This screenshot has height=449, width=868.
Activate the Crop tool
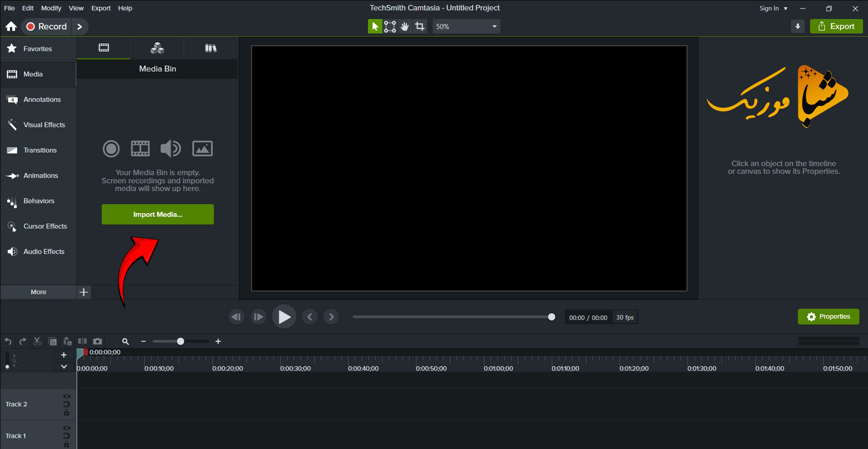420,26
